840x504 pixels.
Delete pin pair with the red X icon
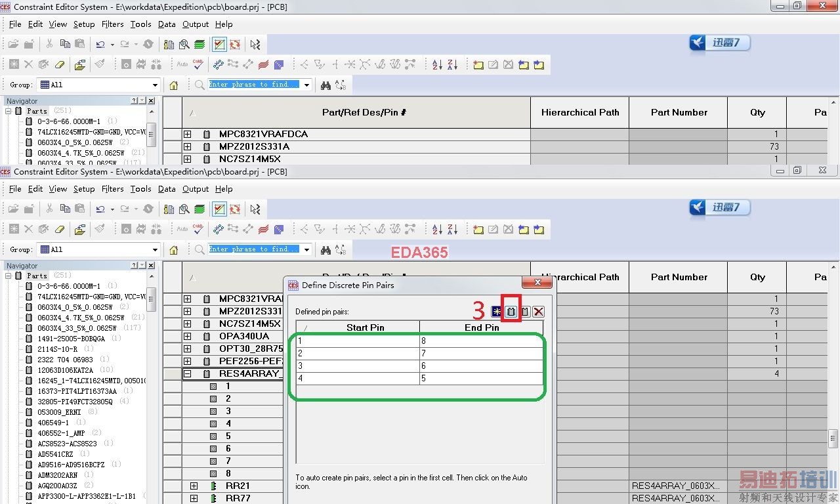pos(539,311)
